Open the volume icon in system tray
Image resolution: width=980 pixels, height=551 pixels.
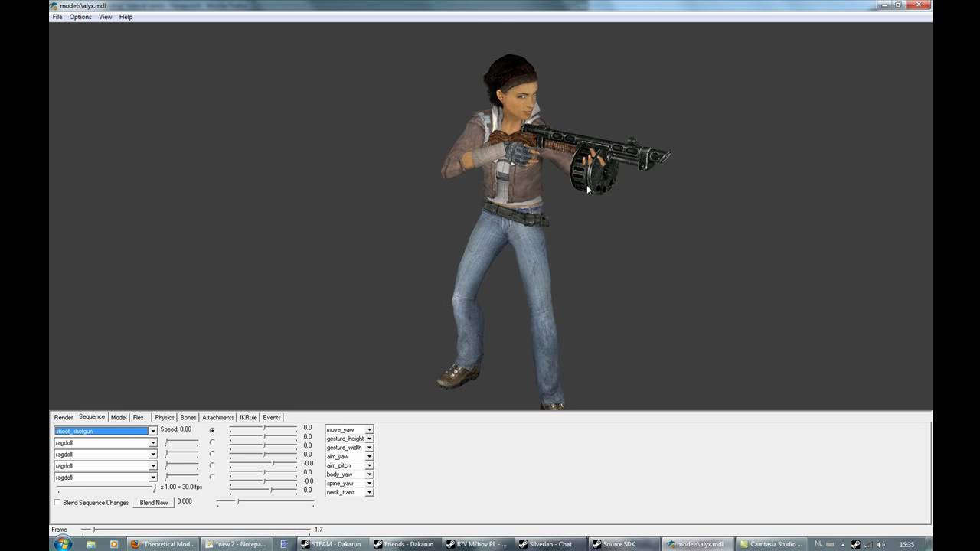881,544
